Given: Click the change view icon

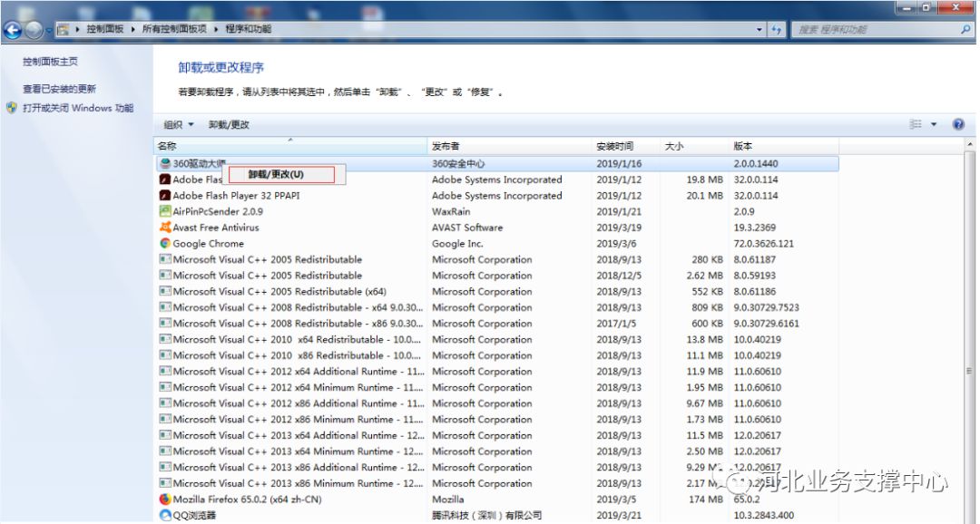Looking at the screenshot, I should tap(916, 124).
